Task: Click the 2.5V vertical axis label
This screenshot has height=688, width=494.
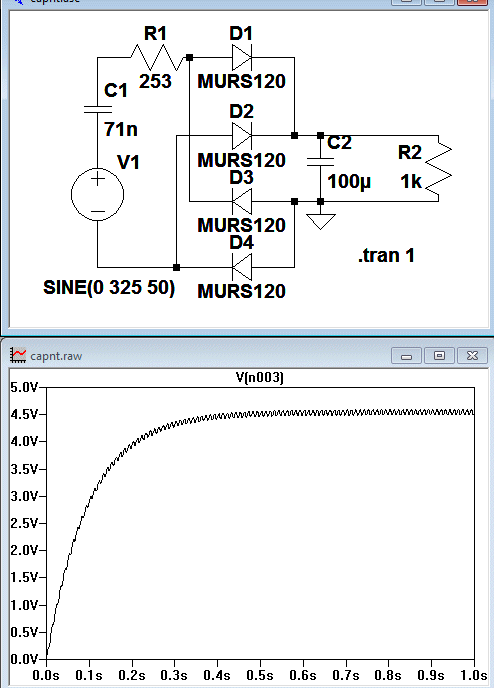Action: (x=24, y=523)
